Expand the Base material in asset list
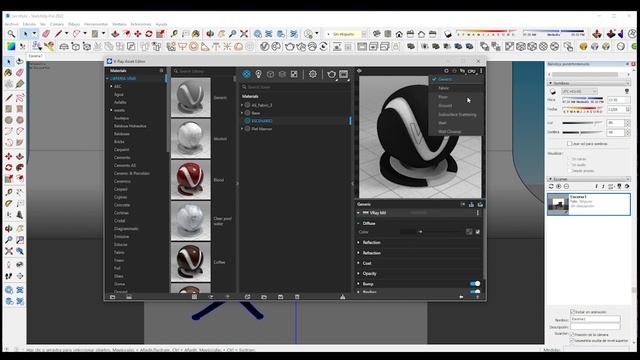Screen dimensions: 640x360 click(242, 113)
